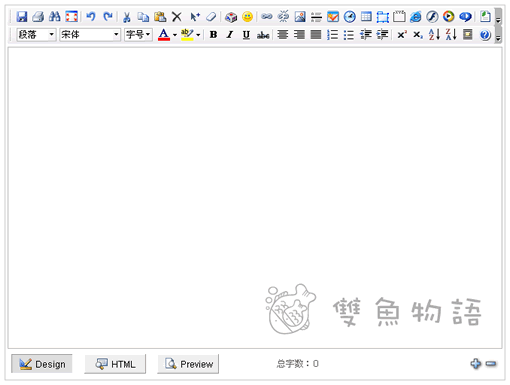
Task: Switch to the Preview tab
Action: pyautogui.click(x=188, y=364)
